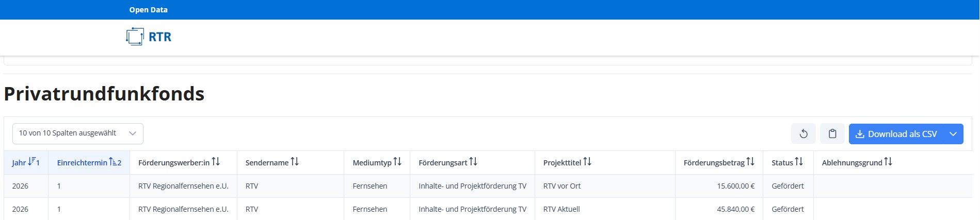Screen dimensions: 980x220
Task: Sort the Projekttitel column
Action: tap(587, 162)
